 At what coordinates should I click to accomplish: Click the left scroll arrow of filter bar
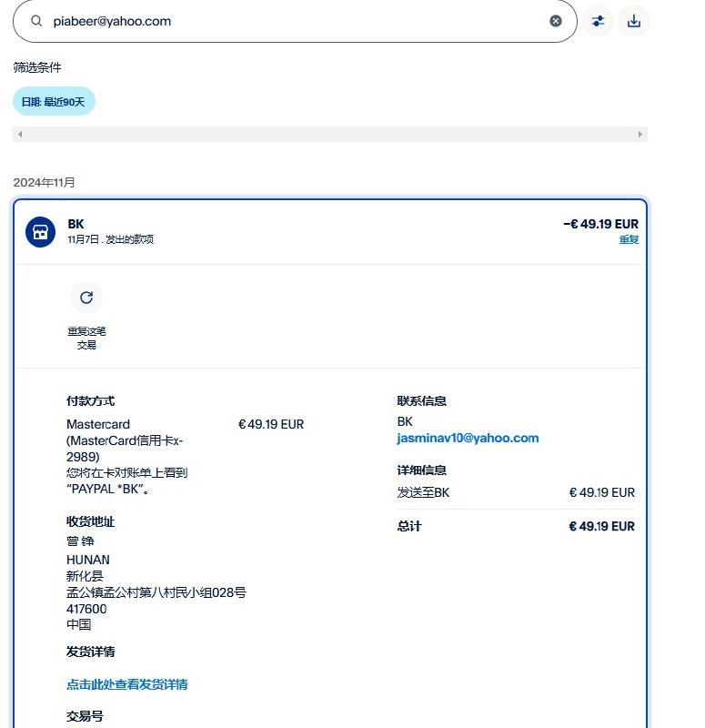tap(20, 134)
